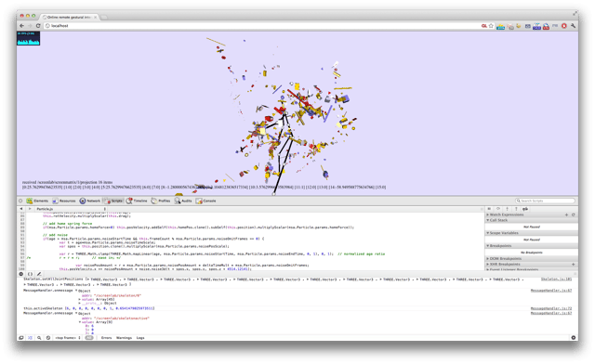Bookmark page with the star icon

tap(491, 26)
